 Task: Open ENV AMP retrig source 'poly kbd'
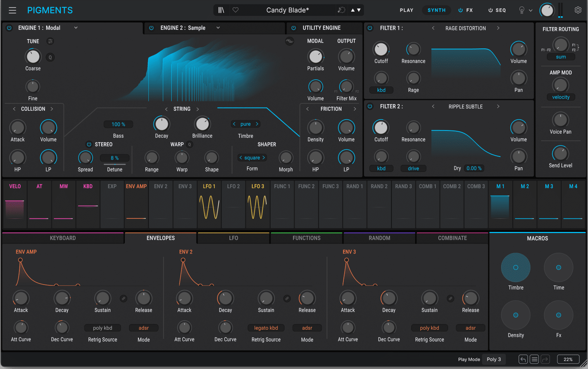pyautogui.click(x=103, y=328)
